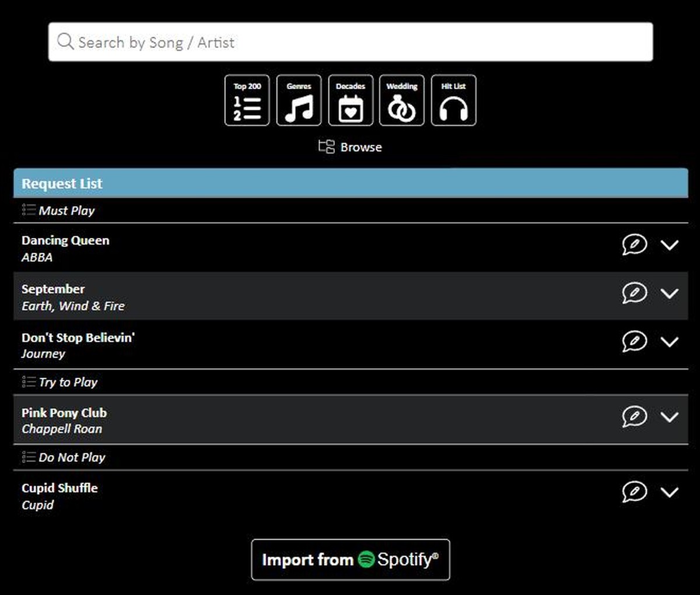Add a comment to Dancing Queen
Image resolution: width=700 pixels, height=595 pixels.
(635, 244)
